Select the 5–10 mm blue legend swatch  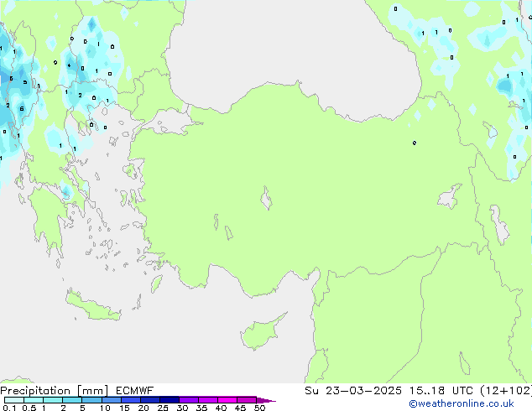pyautogui.click(x=91, y=400)
